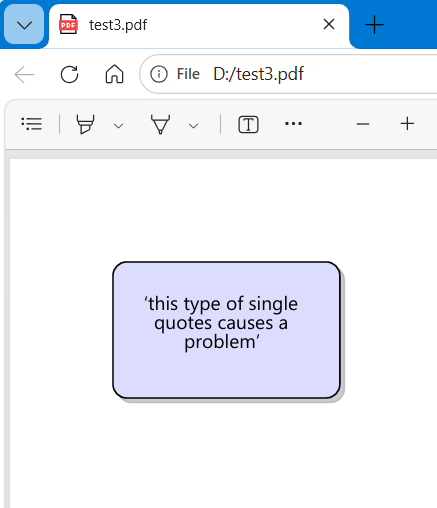Screen dimensions: 437x508
Task: Open the PDF table of contents
Action: tap(32, 124)
